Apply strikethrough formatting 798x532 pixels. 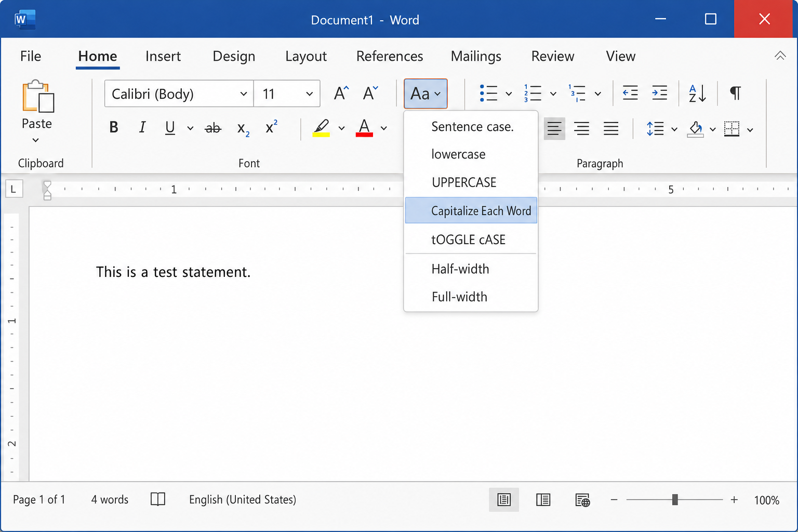(x=213, y=128)
